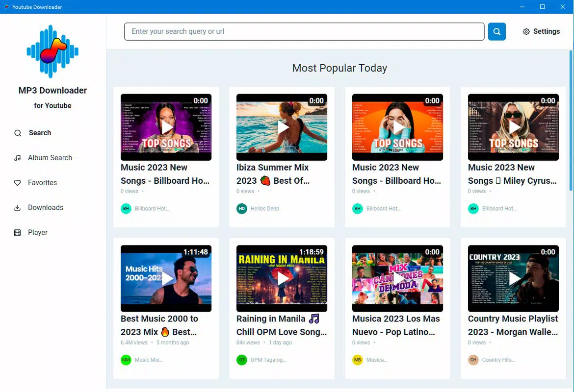Viewport: 574px width, 392px height.
Task: Click the 5 months ago text
Action: [x=173, y=343]
